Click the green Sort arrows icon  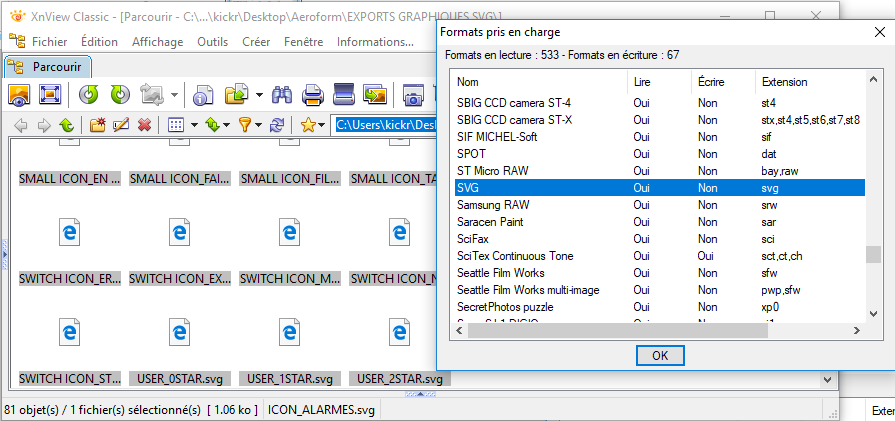pos(213,125)
